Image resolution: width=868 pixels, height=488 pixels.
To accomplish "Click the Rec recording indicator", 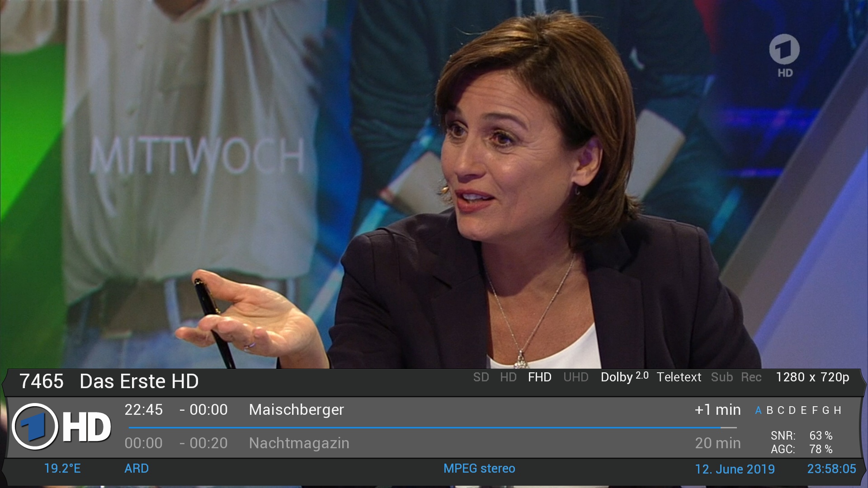I will (x=751, y=377).
